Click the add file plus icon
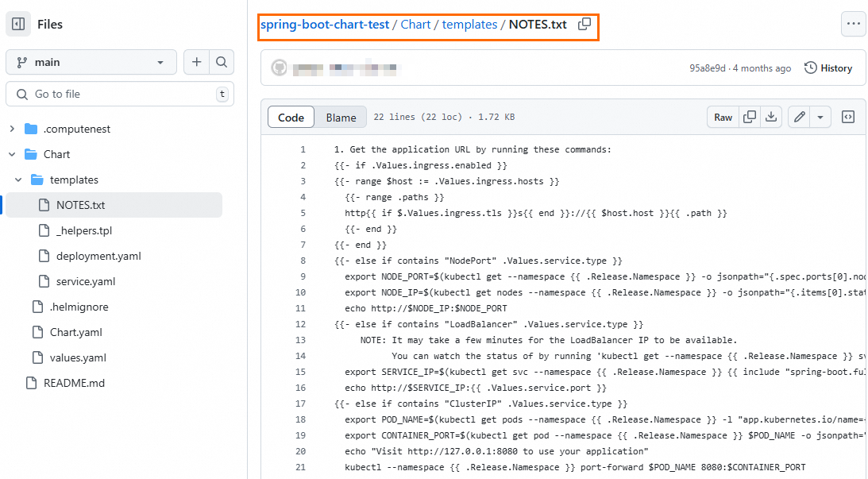Screen dimensions: 868x479 point(196,62)
